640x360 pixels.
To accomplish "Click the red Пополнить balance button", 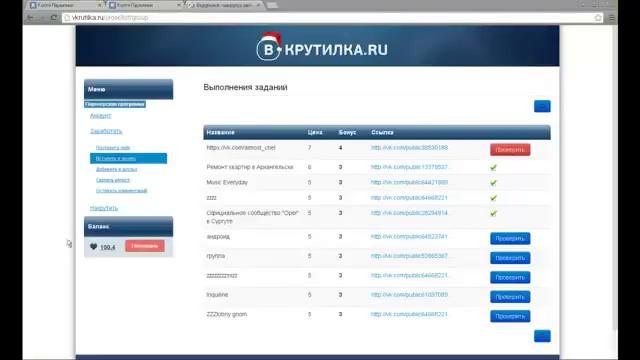I will pyautogui.click(x=145, y=246).
